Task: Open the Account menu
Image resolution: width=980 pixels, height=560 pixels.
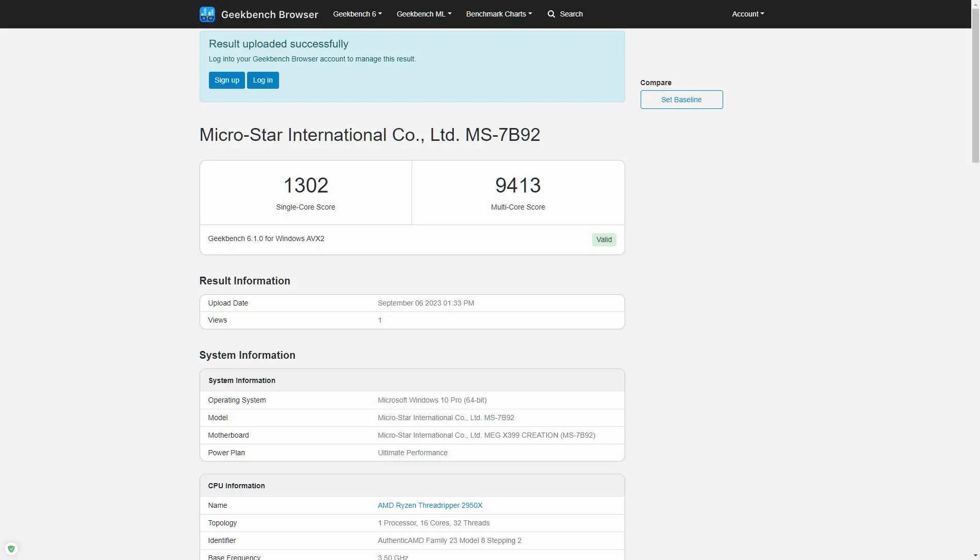Action: (747, 14)
